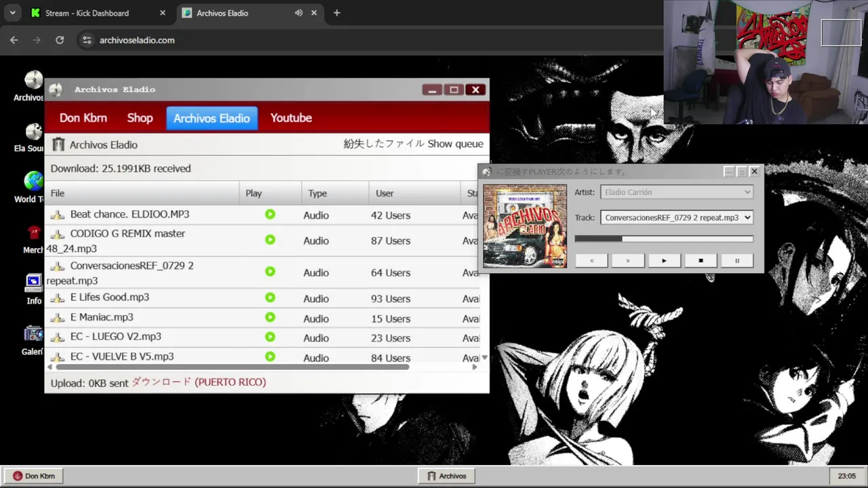
Task: Play E Lifes Good.mp3 track
Action: pos(270,298)
